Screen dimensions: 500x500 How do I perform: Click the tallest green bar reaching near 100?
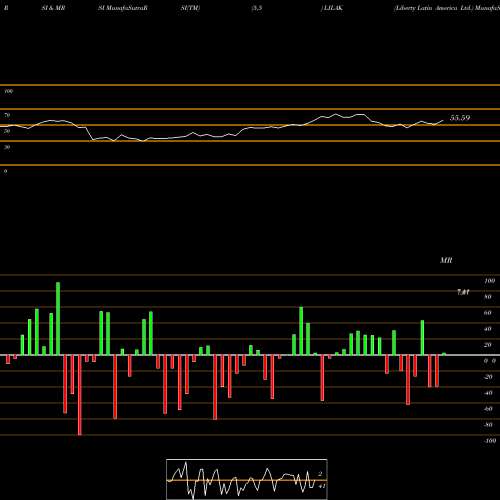58,318
